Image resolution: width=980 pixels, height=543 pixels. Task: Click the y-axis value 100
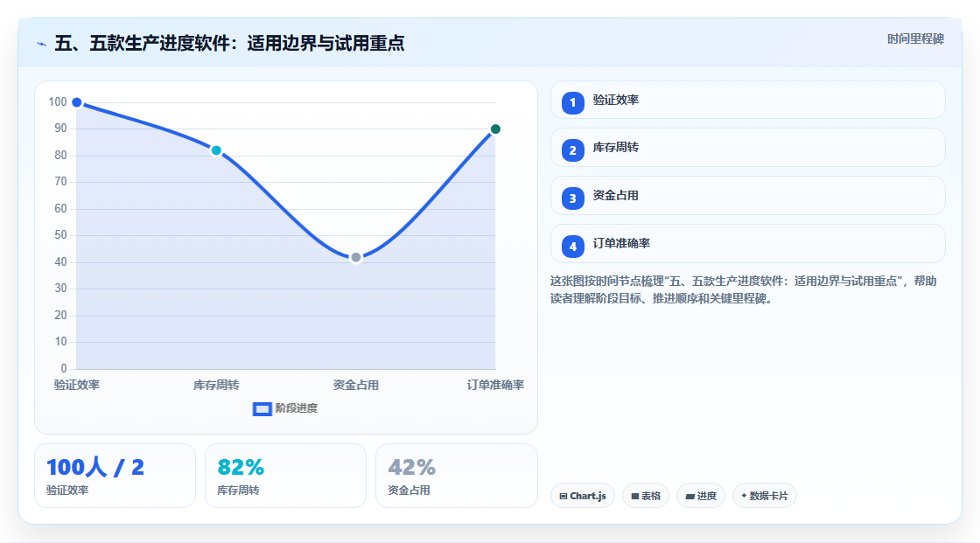click(58, 101)
